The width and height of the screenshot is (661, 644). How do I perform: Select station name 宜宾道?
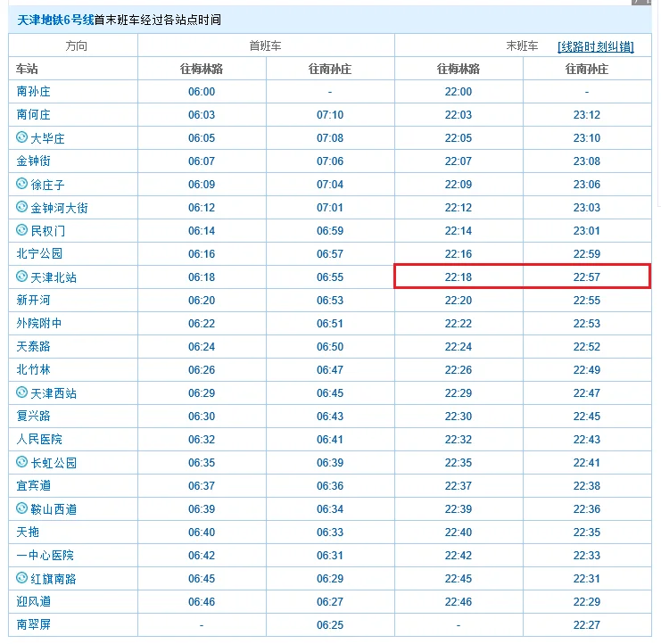[33, 485]
